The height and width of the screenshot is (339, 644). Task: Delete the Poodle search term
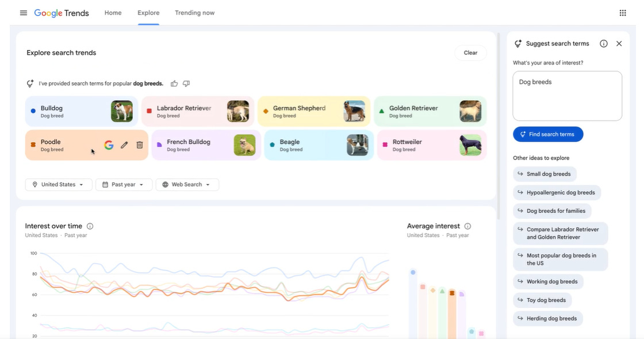click(x=140, y=145)
